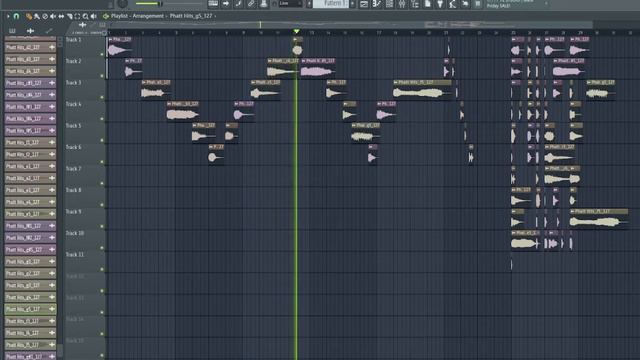Open the Mixer view button
Screen dimensions: 640x360
point(402,4)
